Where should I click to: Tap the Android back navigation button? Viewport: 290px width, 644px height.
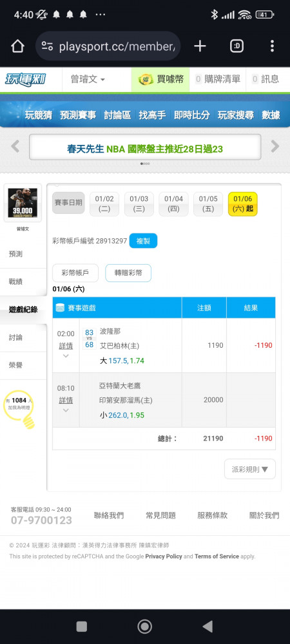click(208, 627)
